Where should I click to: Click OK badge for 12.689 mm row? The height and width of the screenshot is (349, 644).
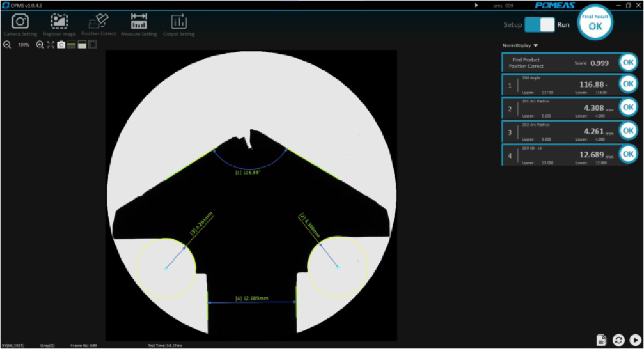628,154
